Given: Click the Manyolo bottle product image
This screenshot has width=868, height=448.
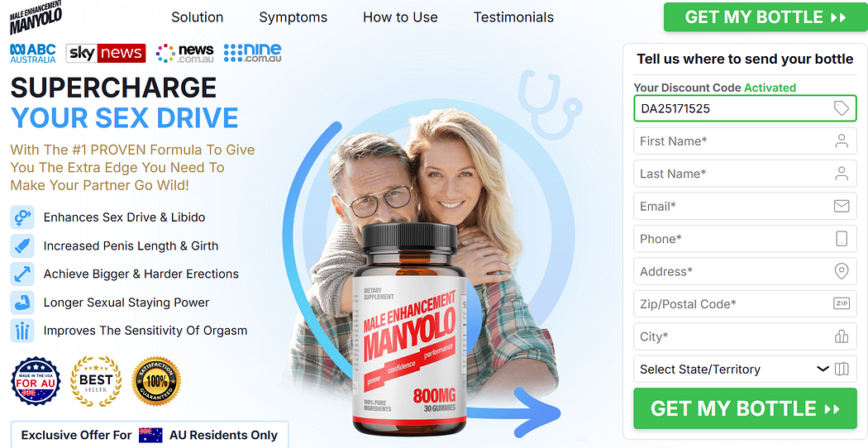Looking at the screenshot, I should (410, 330).
